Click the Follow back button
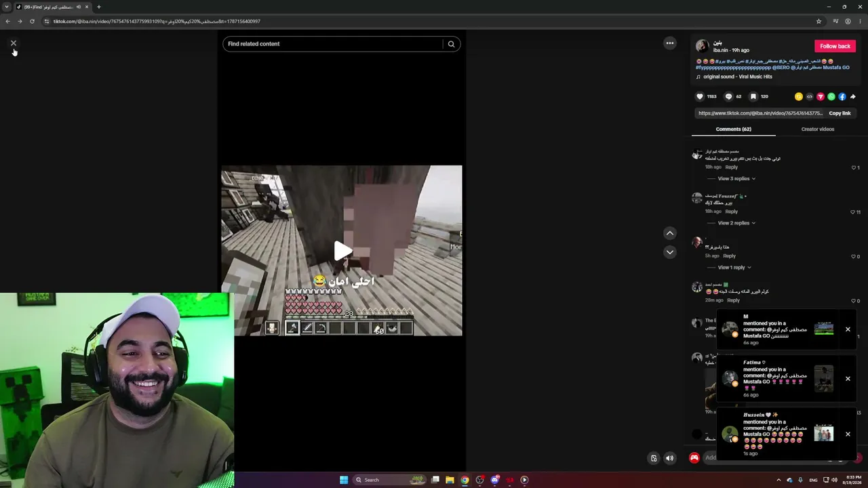The height and width of the screenshot is (488, 868). click(835, 46)
